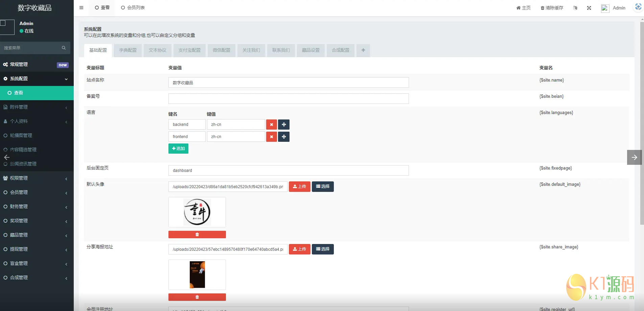The height and width of the screenshot is (311, 644).
Task: Toggle the sidebar hamburger menu
Action: pyautogui.click(x=81, y=8)
